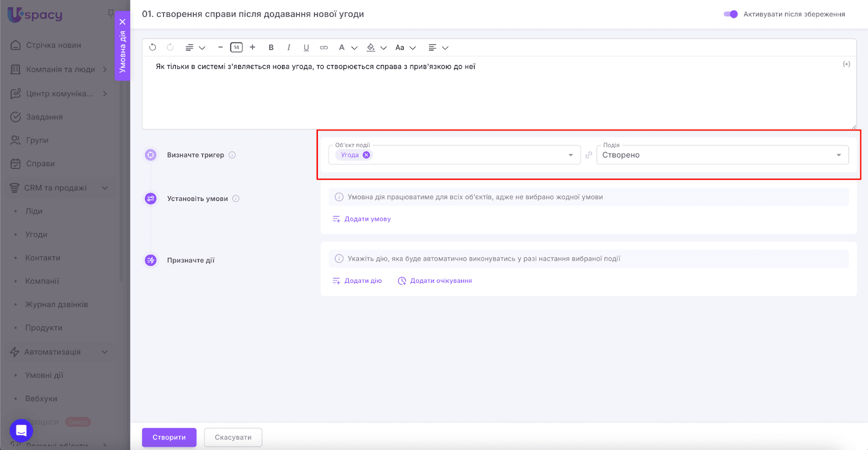868x450 pixels.
Task: Go to Умовні дії in sidebar
Action: coord(44,375)
